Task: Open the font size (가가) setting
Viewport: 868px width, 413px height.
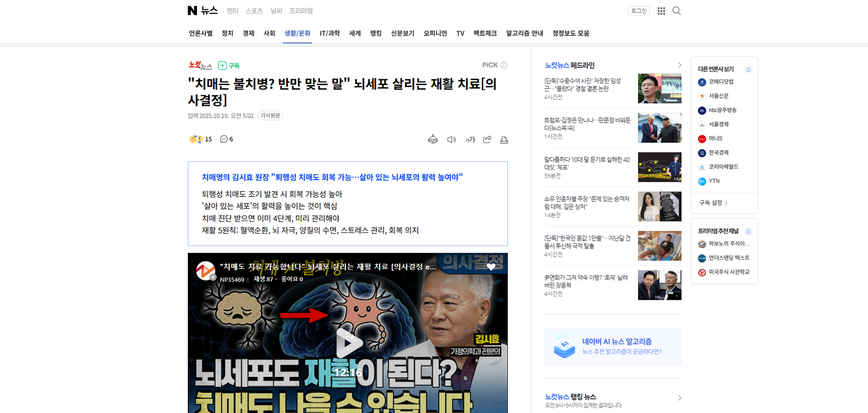Action: (x=470, y=139)
